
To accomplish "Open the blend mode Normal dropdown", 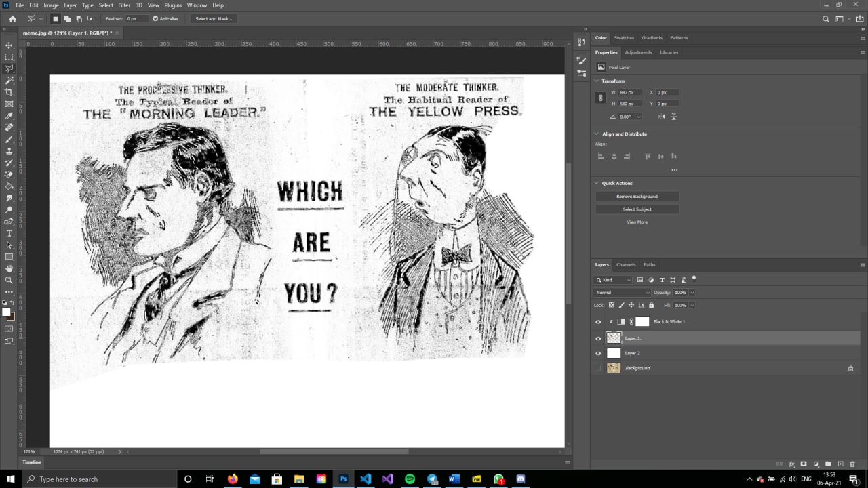I will pos(622,293).
